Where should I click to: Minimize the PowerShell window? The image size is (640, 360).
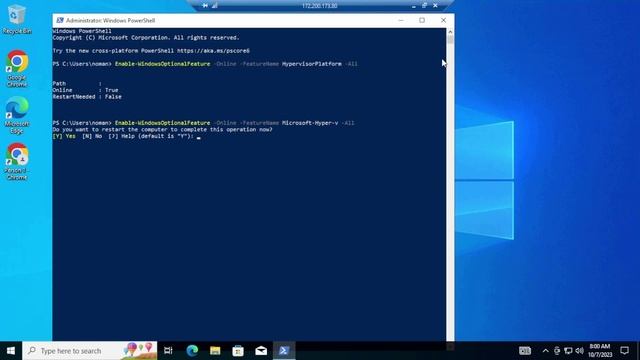point(401,20)
